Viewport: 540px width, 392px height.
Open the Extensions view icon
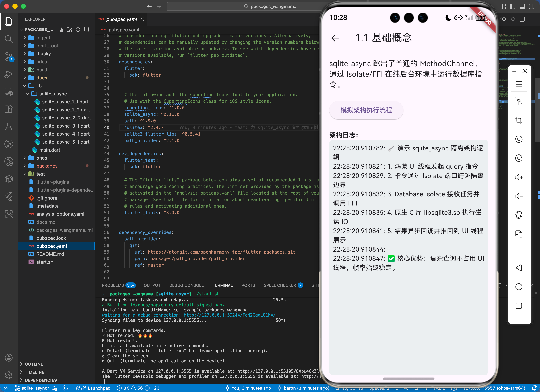pos(9,109)
